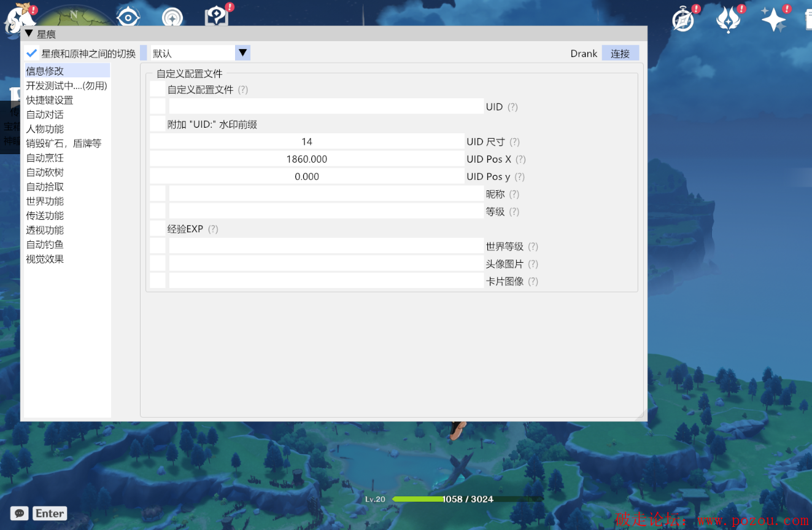Select 自动砍树 in the sidebar
Viewport: 812px width, 530px height.
pyautogui.click(x=68, y=172)
